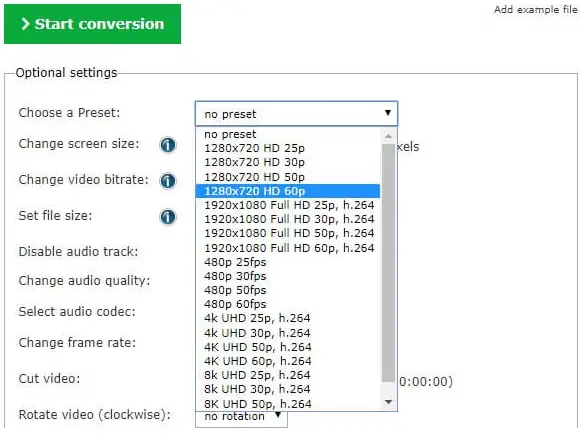View the file size info icon
This screenshot has height=436, width=580.
click(x=168, y=217)
